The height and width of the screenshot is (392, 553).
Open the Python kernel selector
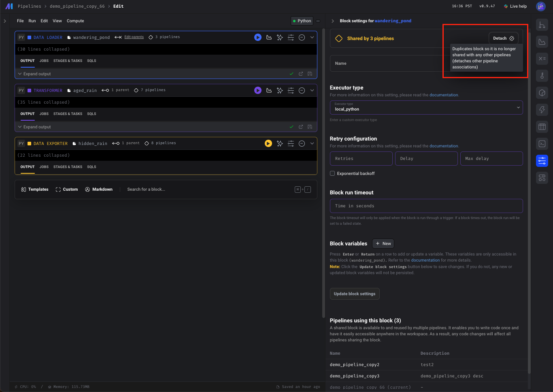(x=302, y=21)
